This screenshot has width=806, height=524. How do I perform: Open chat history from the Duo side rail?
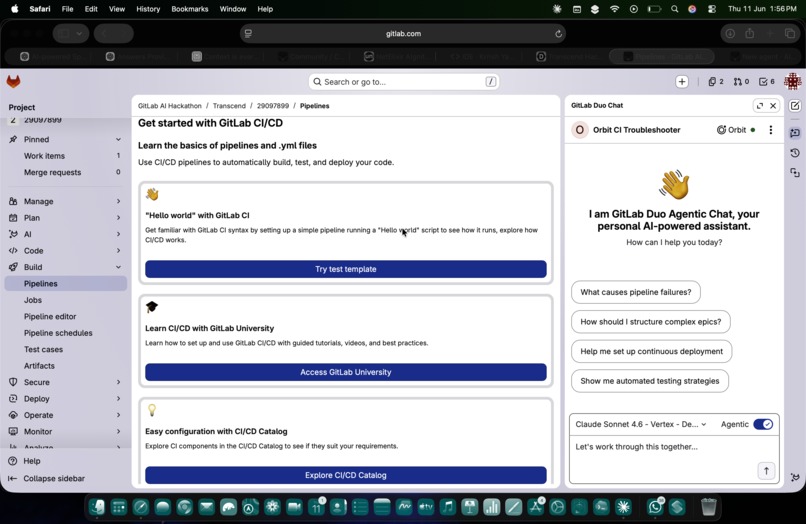coord(795,153)
